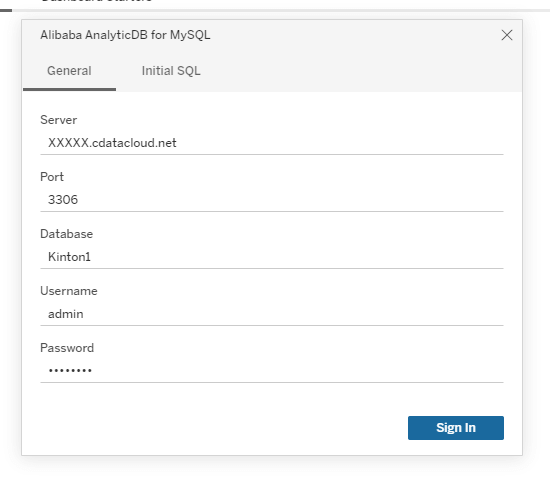This screenshot has height=486, width=550.
Task: Select the Database field containing Kinton1
Action: (x=272, y=257)
